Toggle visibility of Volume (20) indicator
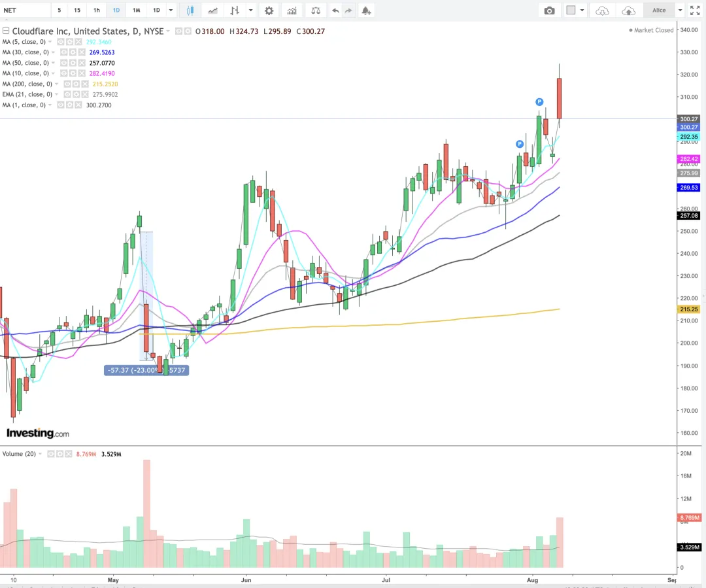This screenshot has height=588, width=706. pyautogui.click(x=51, y=454)
